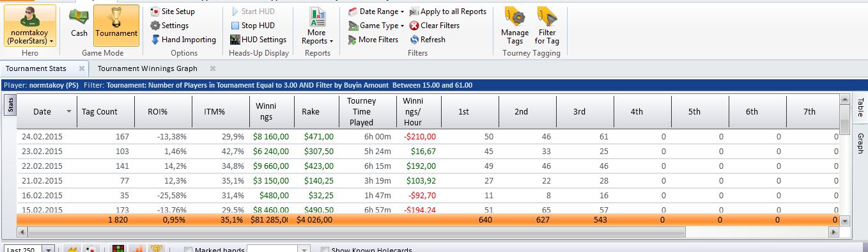
Task: Open Site Setup options
Action: [173, 12]
